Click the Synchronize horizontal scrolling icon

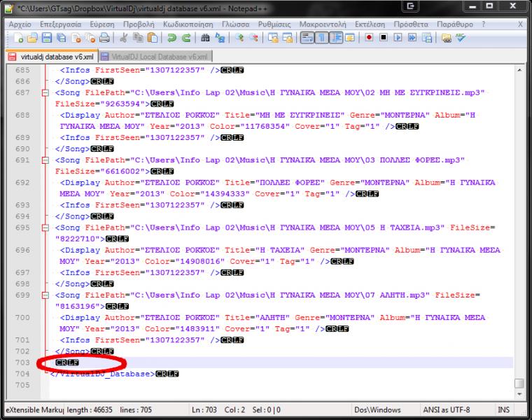[x=288, y=38]
